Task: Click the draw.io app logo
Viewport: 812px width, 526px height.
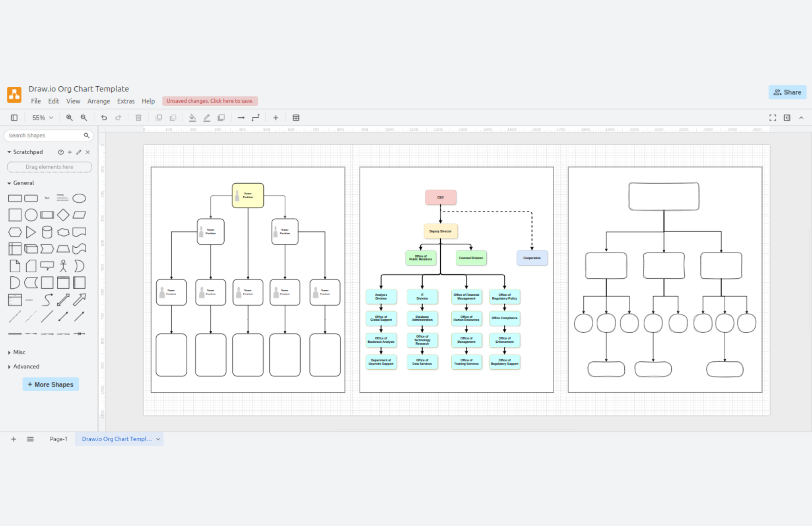Action: coord(14,94)
